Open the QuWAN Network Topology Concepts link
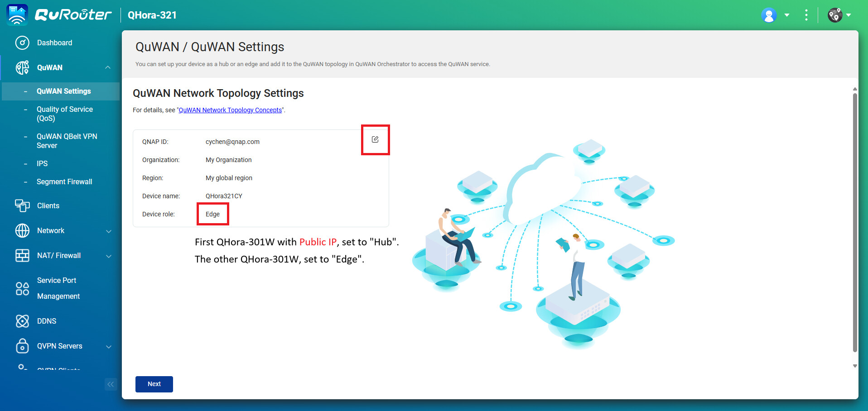The image size is (868, 411). (230, 110)
